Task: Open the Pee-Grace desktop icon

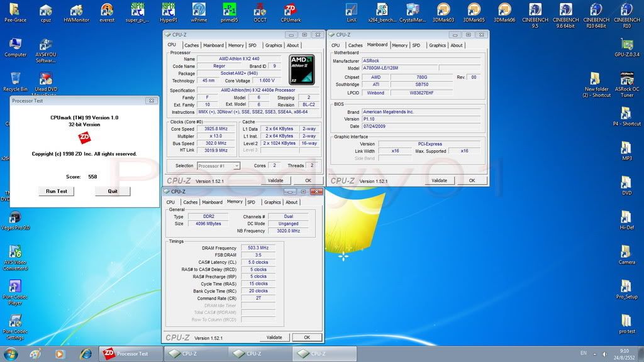Action: pyautogui.click(x=15, y=13)
